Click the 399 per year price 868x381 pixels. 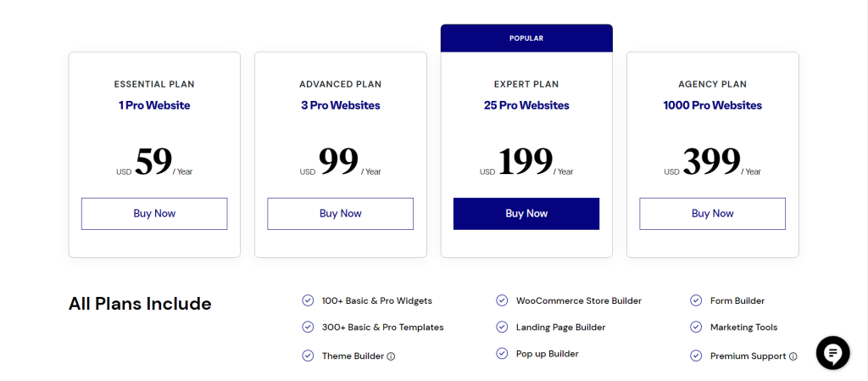[712, 162]
